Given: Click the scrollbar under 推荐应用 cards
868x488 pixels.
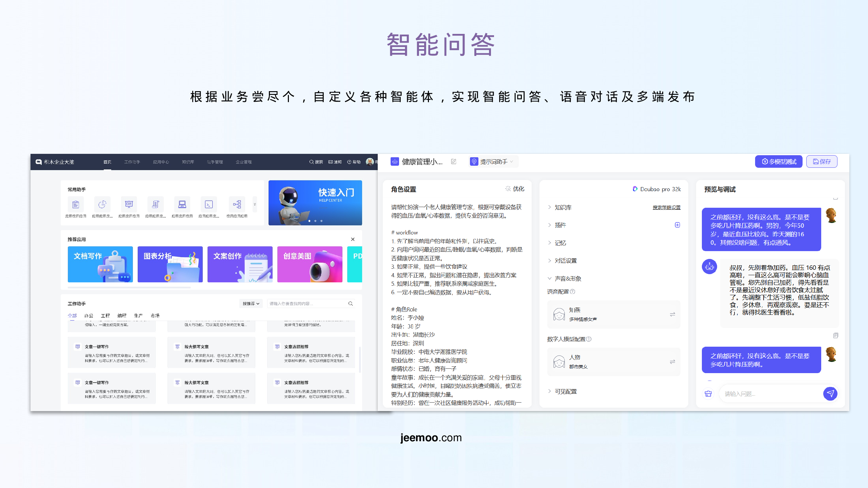Looking at the screenshot, I should point(129,287).
